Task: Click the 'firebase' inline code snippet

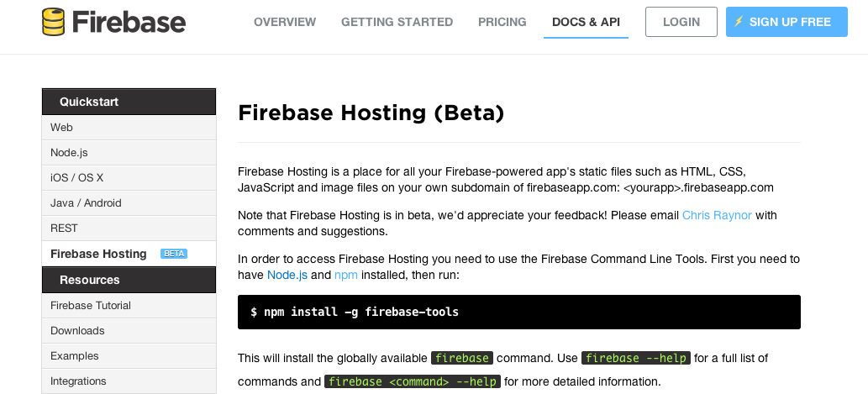Action: (x=462, y=358)
